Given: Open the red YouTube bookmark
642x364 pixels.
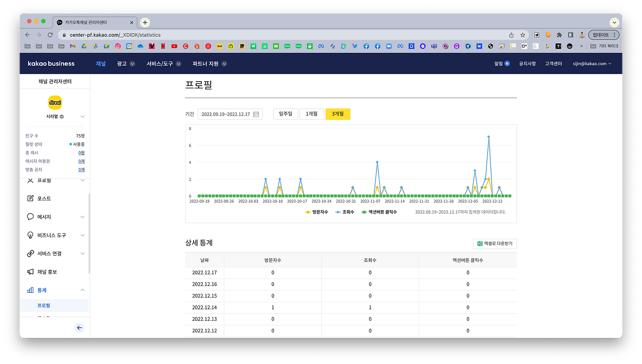Looking at the screenshot, I should 174,46.
